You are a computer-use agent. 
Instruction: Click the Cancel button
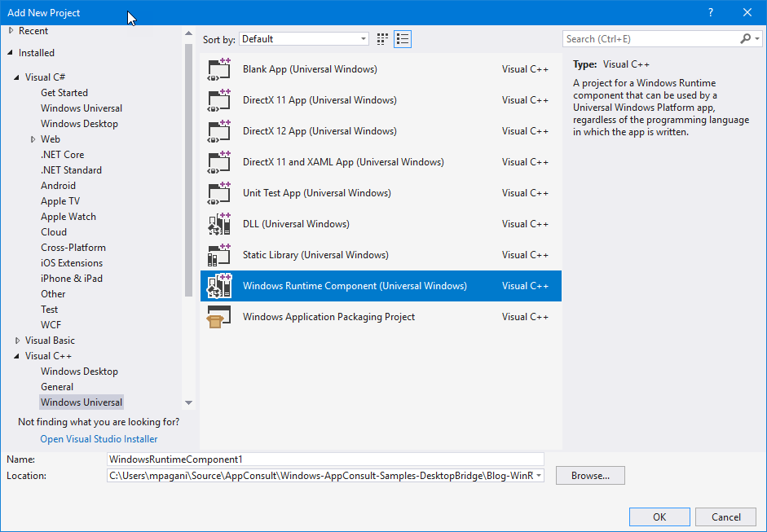tap(725, 517)
